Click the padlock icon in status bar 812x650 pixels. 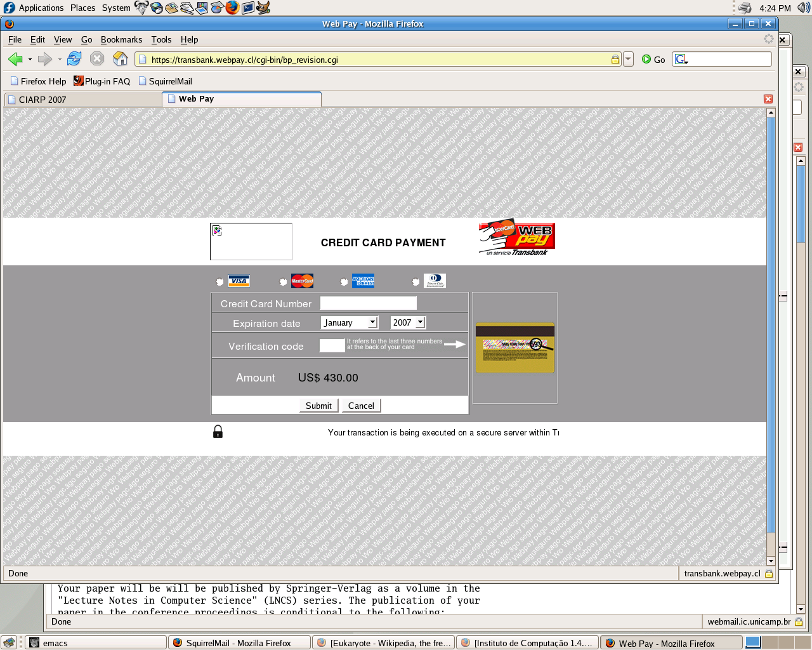point(769,574)
